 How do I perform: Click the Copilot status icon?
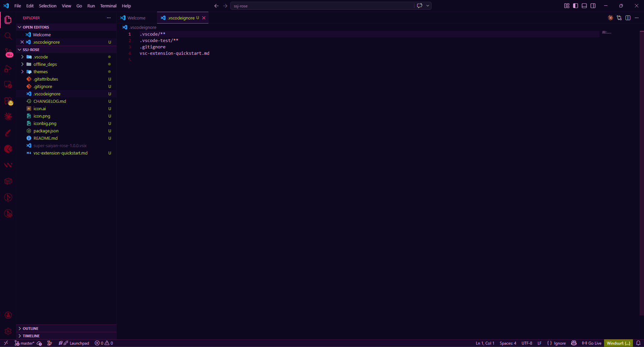(x=574, y=343)
